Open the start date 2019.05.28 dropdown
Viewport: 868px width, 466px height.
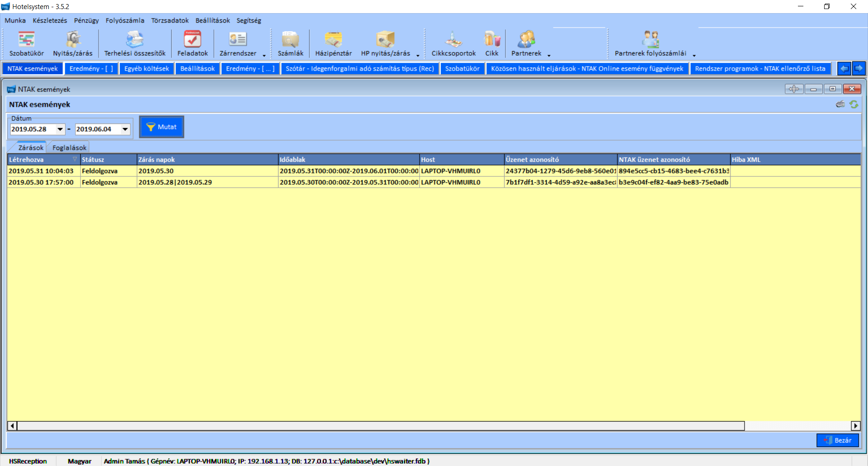(60, 129)
